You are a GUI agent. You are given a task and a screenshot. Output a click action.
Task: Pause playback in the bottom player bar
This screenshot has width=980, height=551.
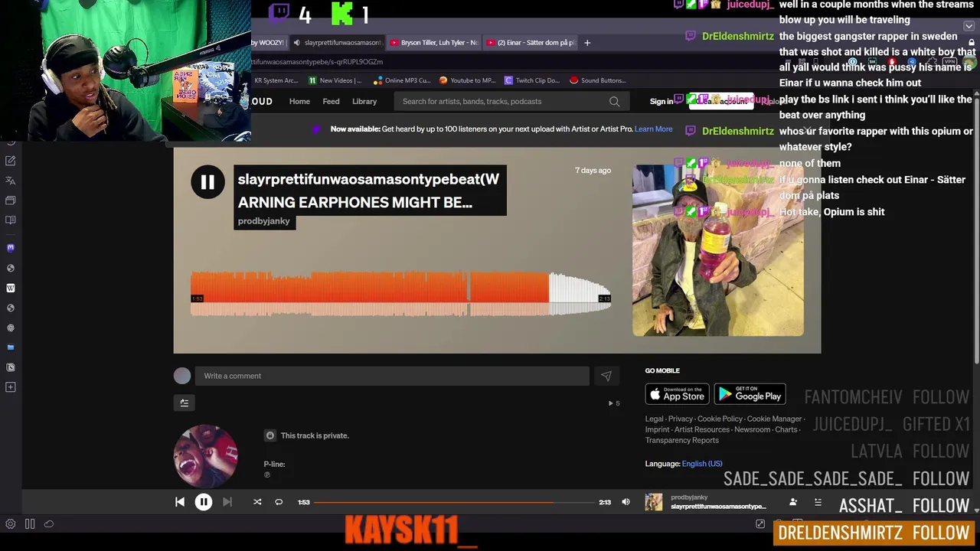tap(204, 502)
